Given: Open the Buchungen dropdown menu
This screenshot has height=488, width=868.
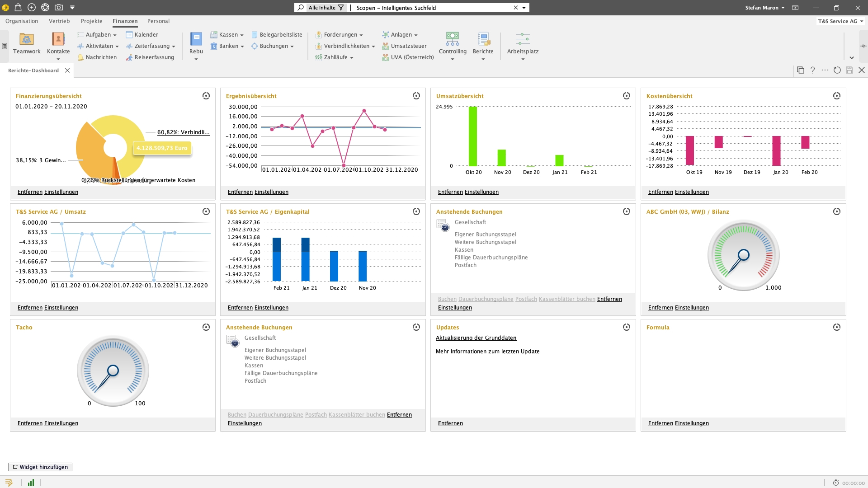Looking at the screenshot, I should tap(292, 47).
